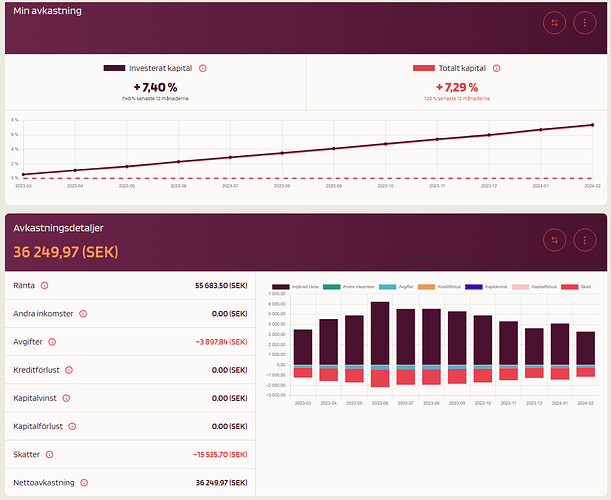Click the Totalt kapital info icon

pyautogui.click(x=495, y=68)
